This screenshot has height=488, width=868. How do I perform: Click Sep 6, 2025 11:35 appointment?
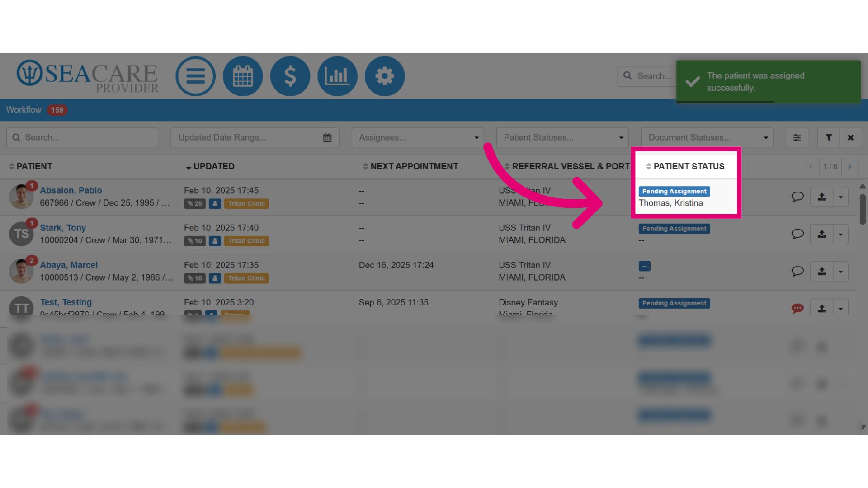click(393, 302)
